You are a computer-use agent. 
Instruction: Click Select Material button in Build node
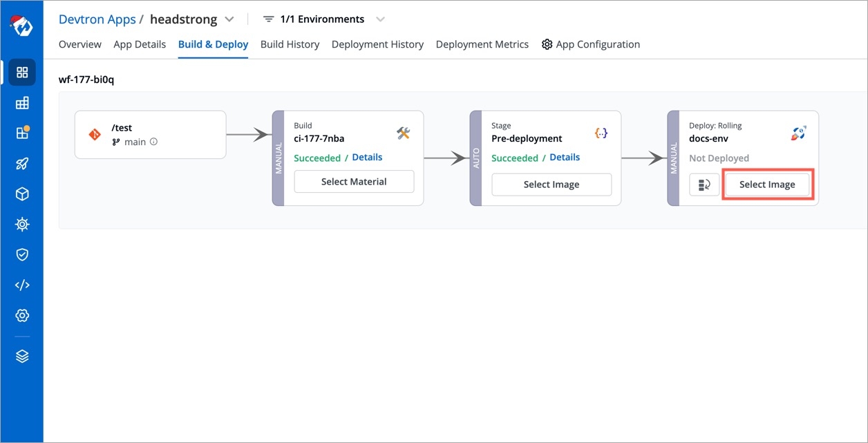coord(354,182)
